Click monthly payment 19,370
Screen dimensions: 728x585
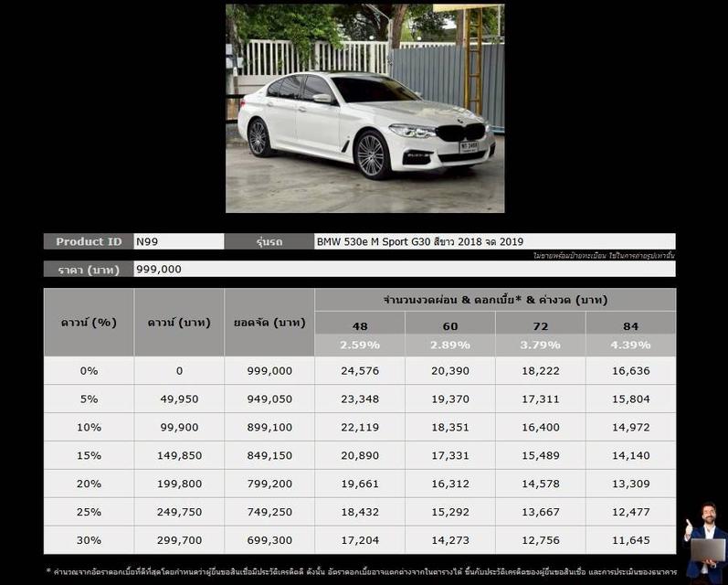(450, 399)
